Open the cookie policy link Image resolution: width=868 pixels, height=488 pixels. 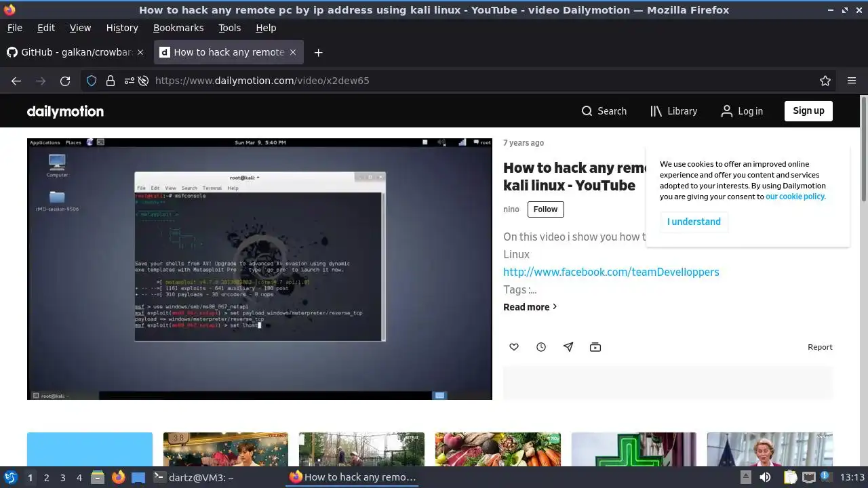tap(795, 197)
